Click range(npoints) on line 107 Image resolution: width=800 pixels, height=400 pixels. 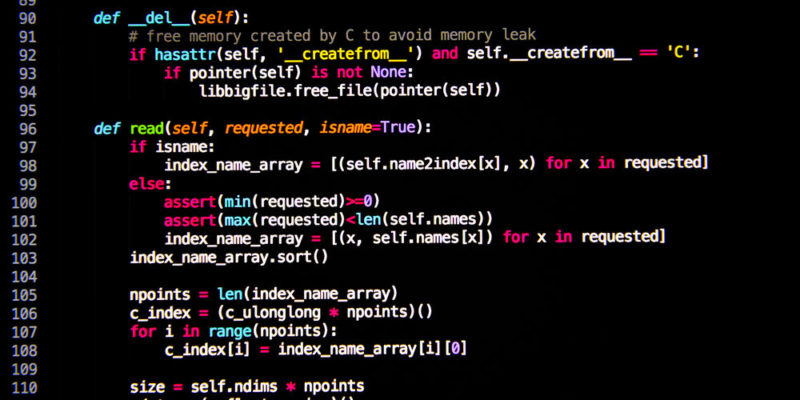tap(268, 331)
